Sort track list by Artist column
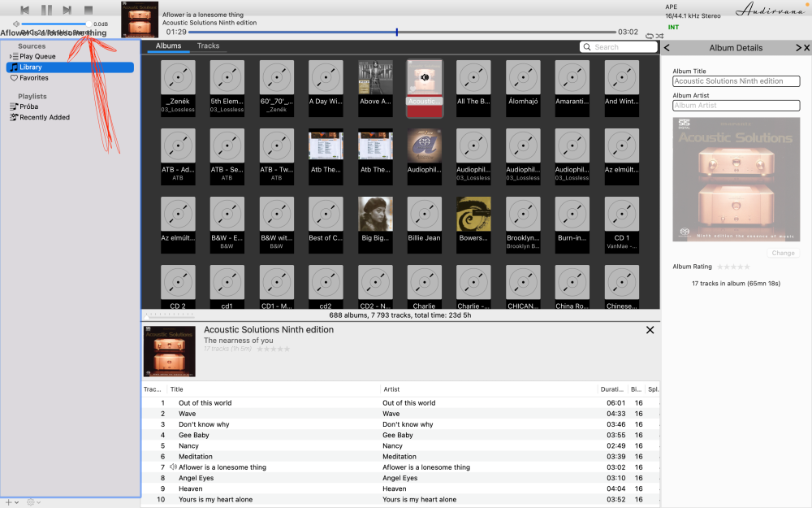The image size is (812, 508). click(x=488, y=389)
